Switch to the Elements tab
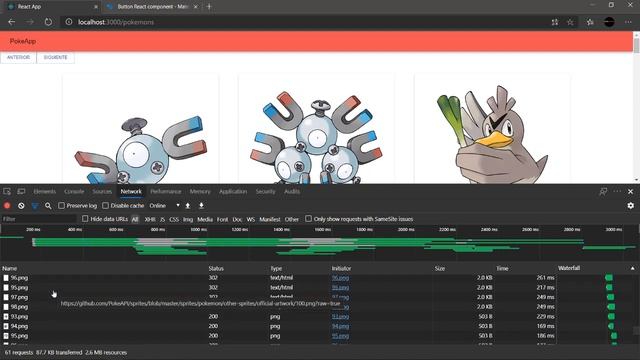Viewport: 640px width, 360px height. click(44, 191)
